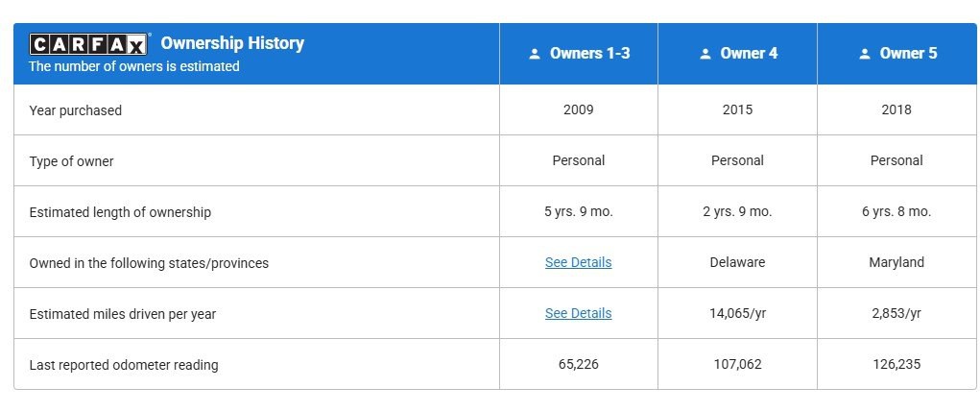Click the 2009 year purchased cell
Viewport: 980px width, 412px height.
tap(578, 109)
